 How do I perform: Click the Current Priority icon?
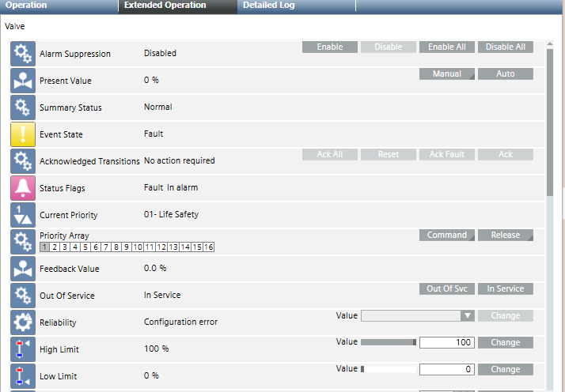[23, 215]
